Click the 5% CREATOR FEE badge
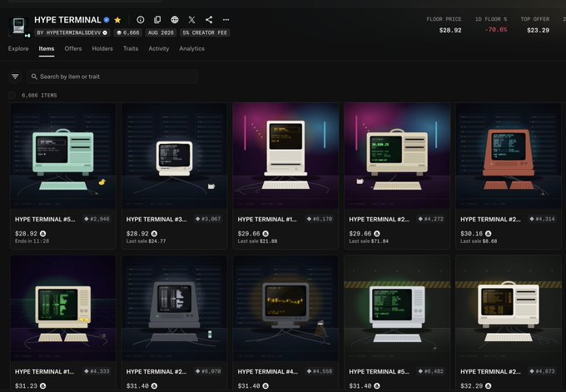 205,32
